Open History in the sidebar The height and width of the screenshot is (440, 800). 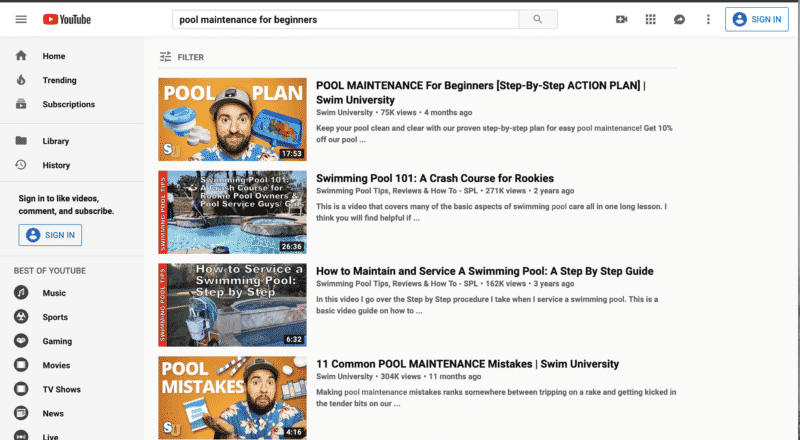tap(56, 165)
